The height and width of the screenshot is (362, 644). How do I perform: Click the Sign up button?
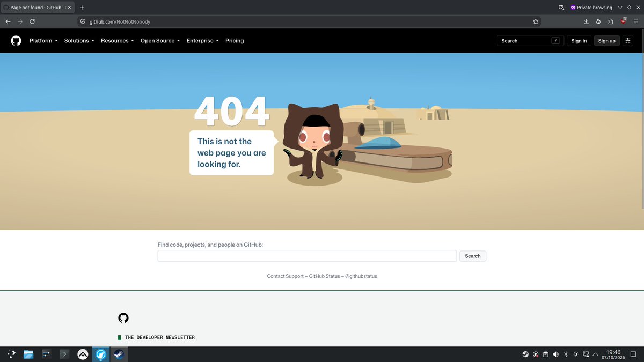[x=607, y=41]
